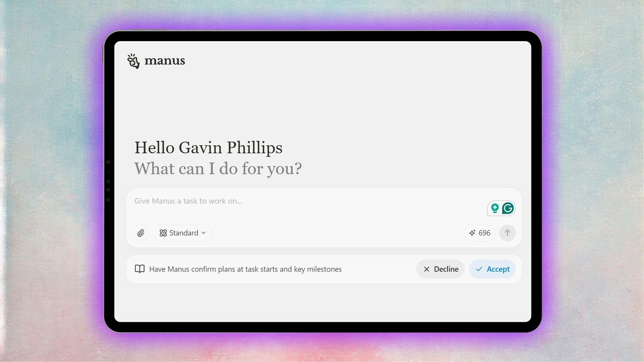
Task: Click the atom icon inside the Standard selector
Action: coord(163,233)
